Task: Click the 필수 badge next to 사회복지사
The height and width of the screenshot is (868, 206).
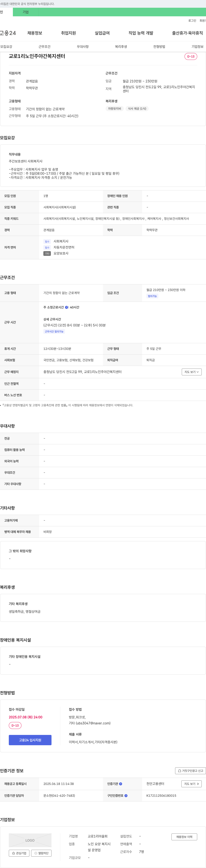Action: click(x=47, y=242)
